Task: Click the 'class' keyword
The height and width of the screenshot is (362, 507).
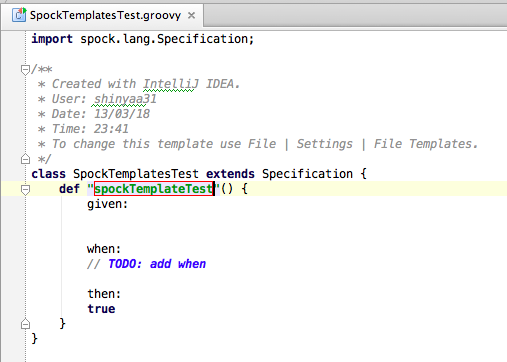Action: (49, 174)
